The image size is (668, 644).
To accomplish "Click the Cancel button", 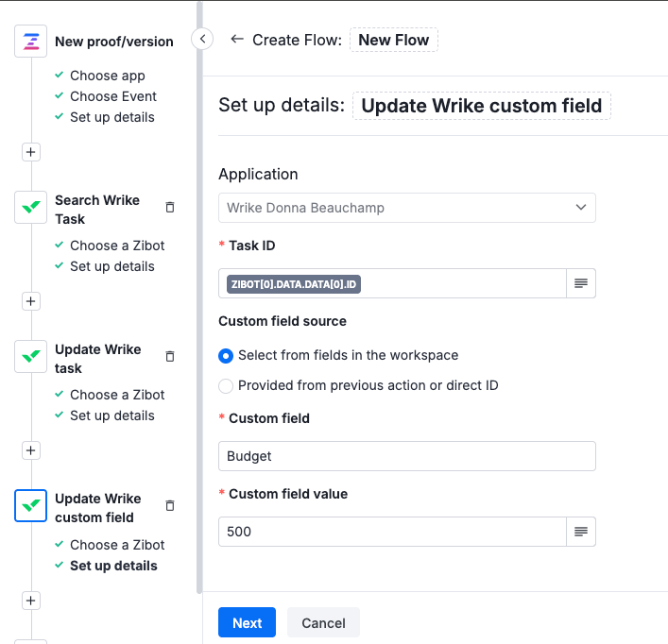I will pyautogui.click(x=323, y=622).
